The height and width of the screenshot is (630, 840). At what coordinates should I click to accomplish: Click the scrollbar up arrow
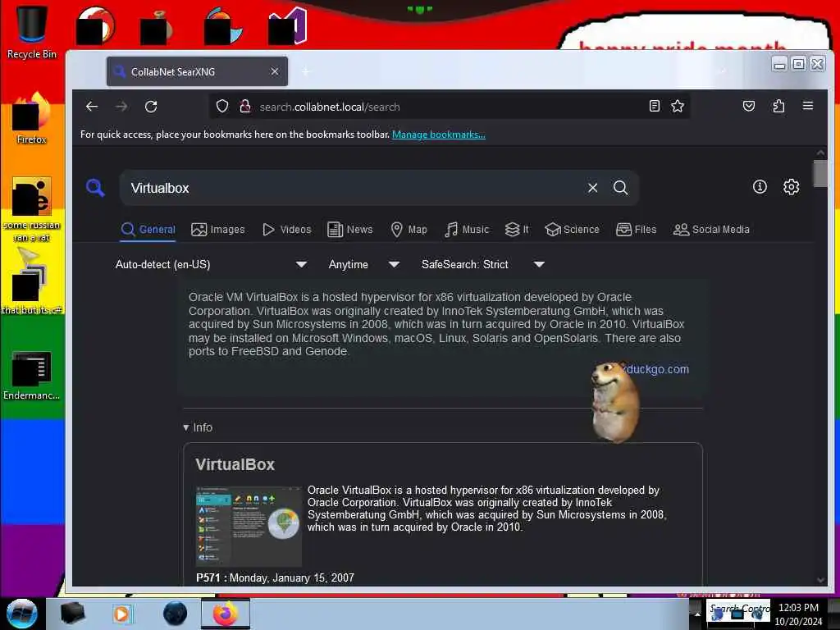(820, 153)
